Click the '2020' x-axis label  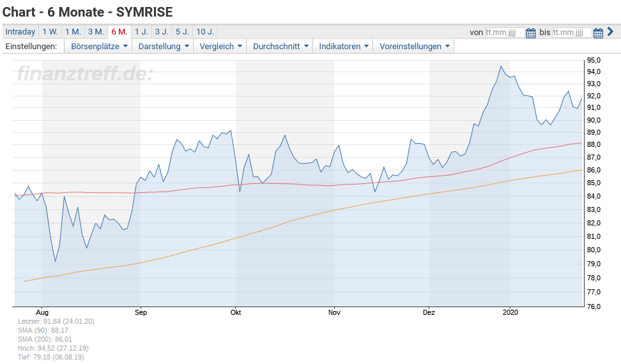coord(510,312)
